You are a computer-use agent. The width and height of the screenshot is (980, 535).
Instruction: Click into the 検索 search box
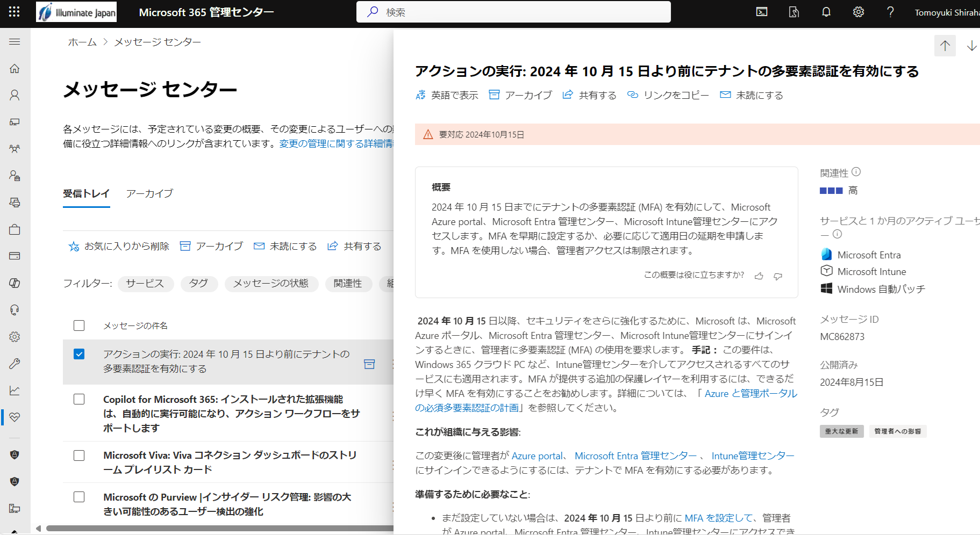point(513,12)
